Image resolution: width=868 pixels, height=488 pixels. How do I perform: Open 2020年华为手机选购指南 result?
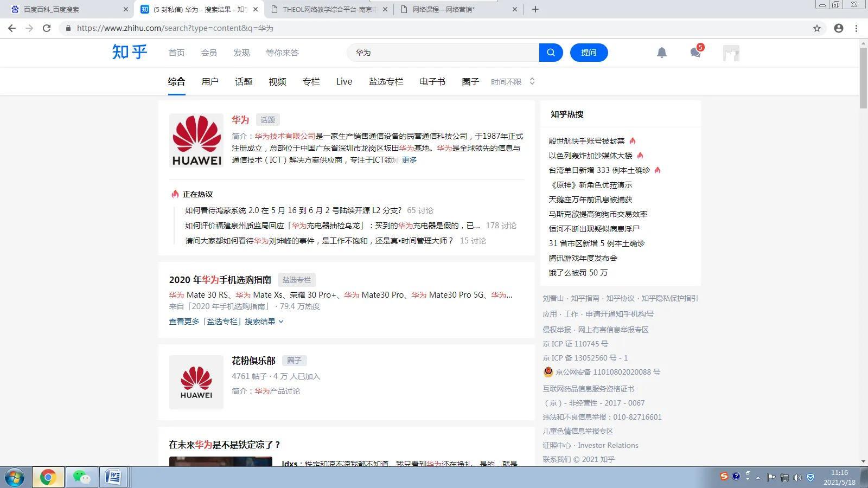(x=220, y=280)
